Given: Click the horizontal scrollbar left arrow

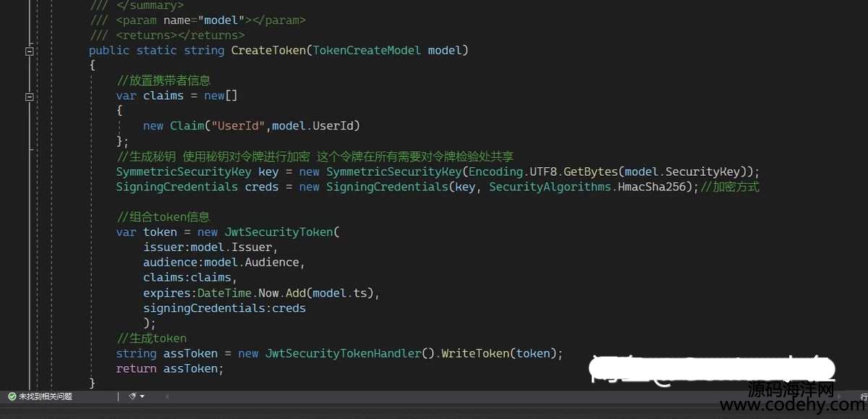Looking at the screenshot, I should coord(168,397).
